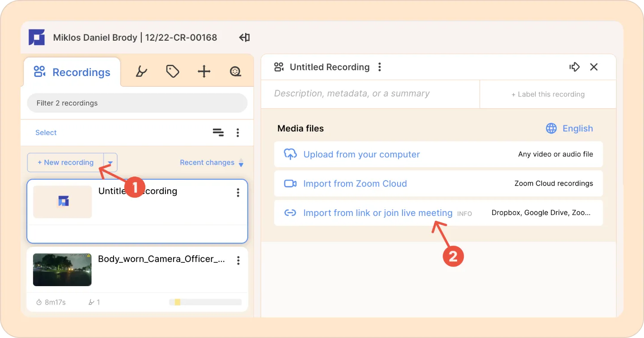Open the tags tab icon
Viewport: 644px width, 338px height.
(x=173, y=72)
